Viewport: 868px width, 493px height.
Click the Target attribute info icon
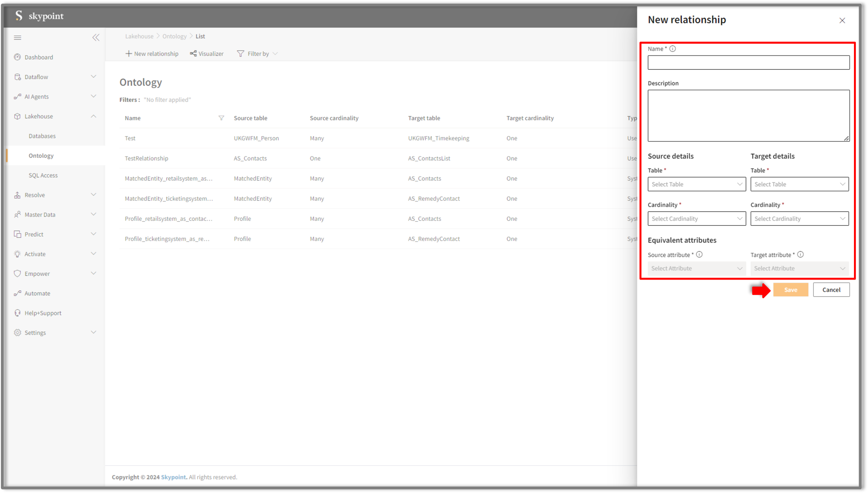(x=800, y=255)
